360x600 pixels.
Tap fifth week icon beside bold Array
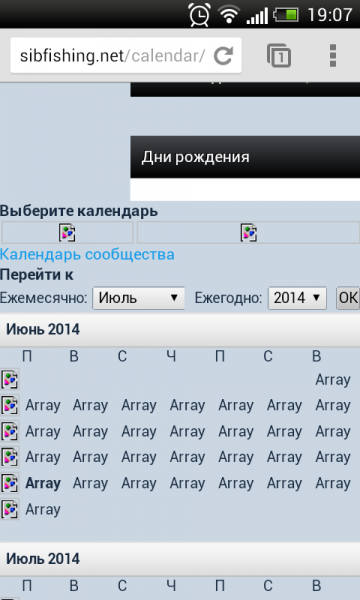(x=10, y=483)
